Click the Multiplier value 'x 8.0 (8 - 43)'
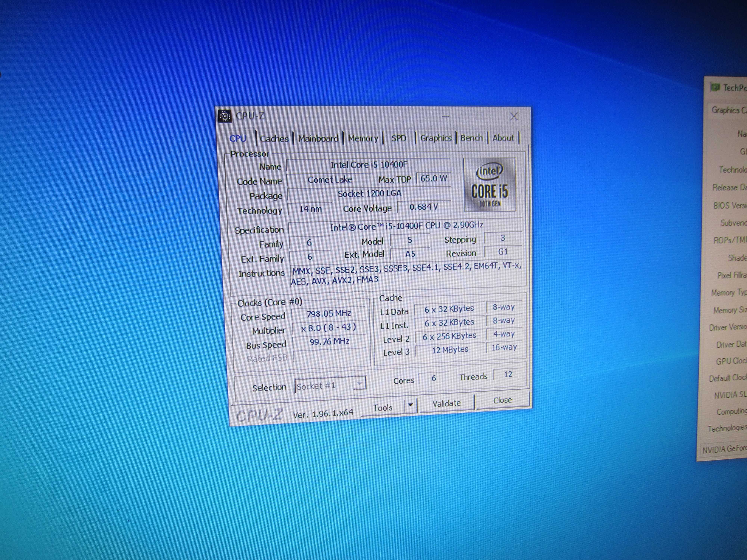 (328, 327)
